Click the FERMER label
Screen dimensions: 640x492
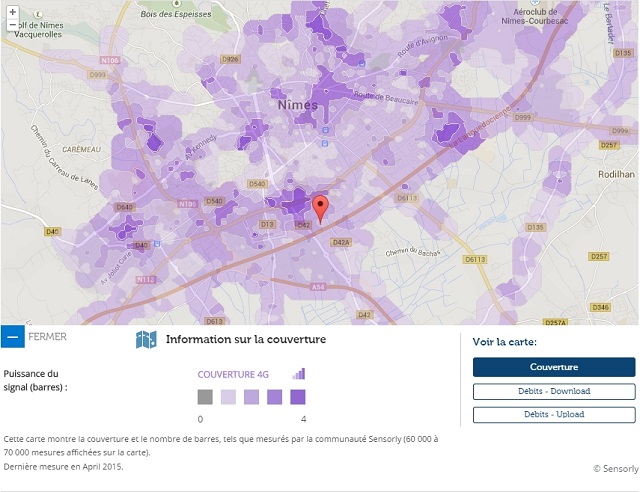pyautogui.click(x=48, y=337)
